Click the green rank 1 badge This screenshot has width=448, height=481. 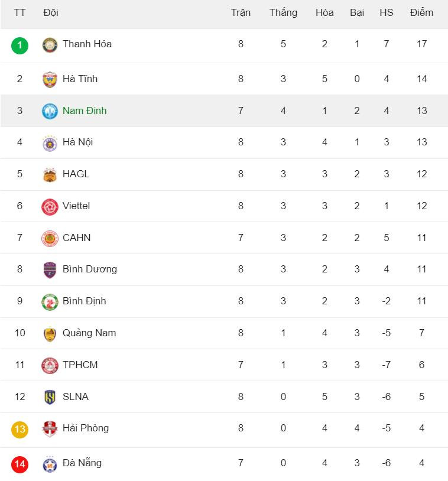pos(20,45)
